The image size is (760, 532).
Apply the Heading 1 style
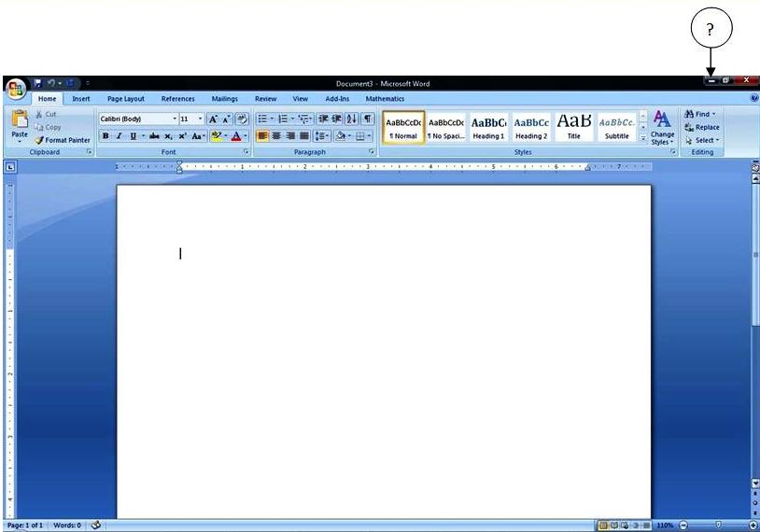487,126
